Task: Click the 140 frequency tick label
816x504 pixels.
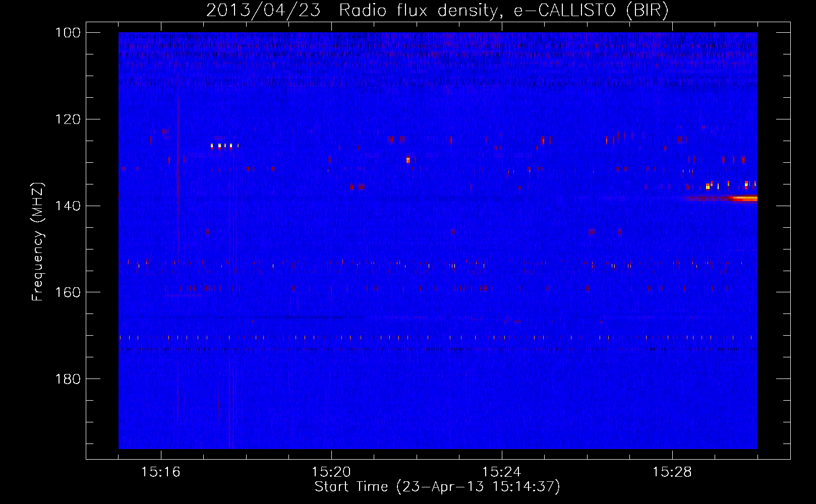Action: pos(68,206)
